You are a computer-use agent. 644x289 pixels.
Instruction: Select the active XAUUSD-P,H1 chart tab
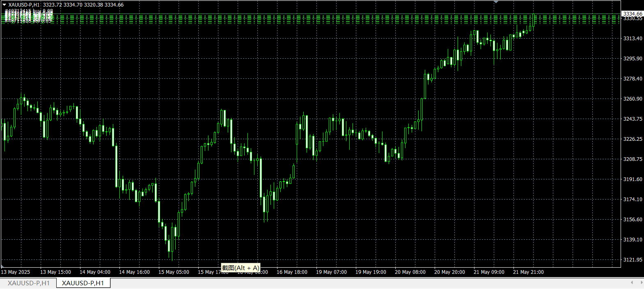[x=83, y=283]
